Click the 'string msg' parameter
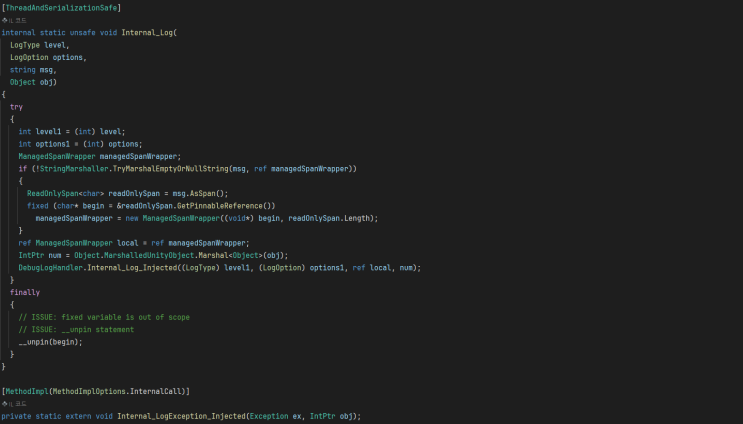 [x=31, y=70]
